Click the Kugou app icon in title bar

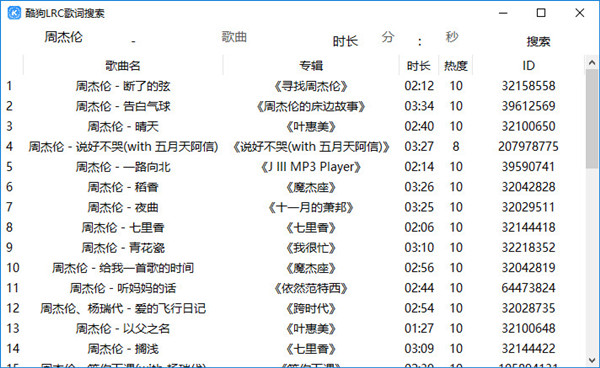tap(14, 13)
